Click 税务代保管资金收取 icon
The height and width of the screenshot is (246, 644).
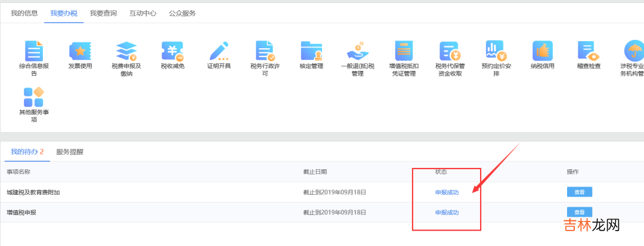tap(449, 52)
